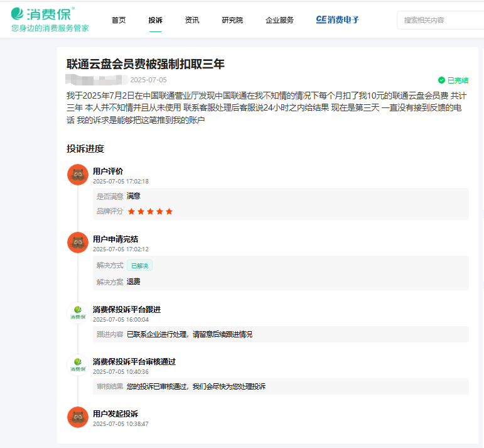Click the 投诉进度 heading

coord(85,149)
